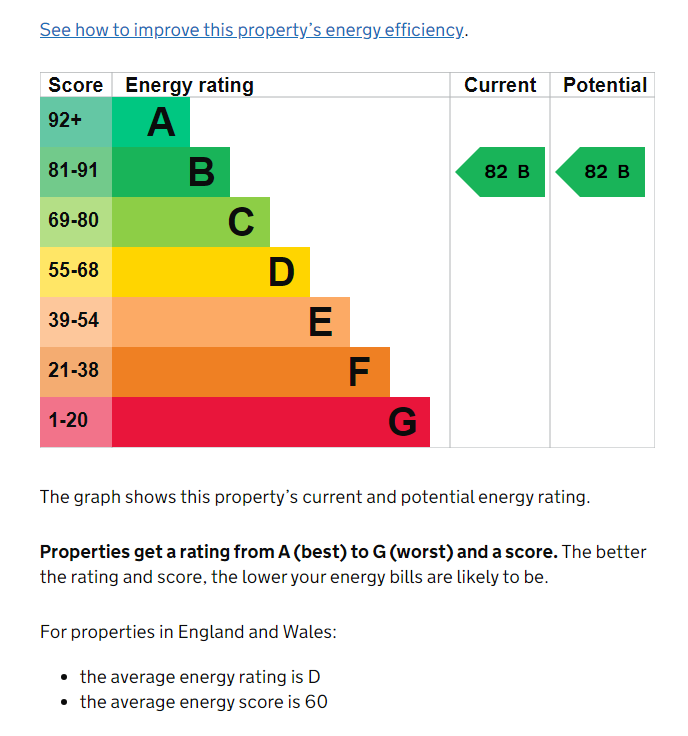
Task: Click the yellow D rating bar
Action: coord(211,272)
